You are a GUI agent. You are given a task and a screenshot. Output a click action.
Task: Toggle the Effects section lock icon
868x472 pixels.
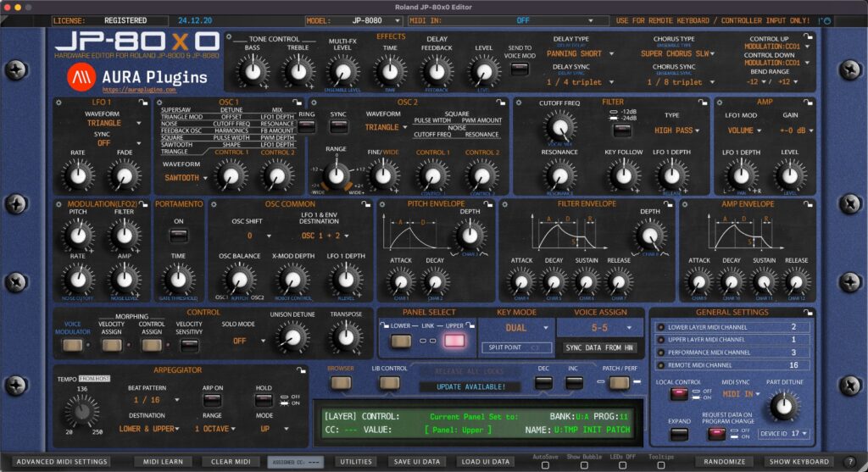(x=808, y=36)
